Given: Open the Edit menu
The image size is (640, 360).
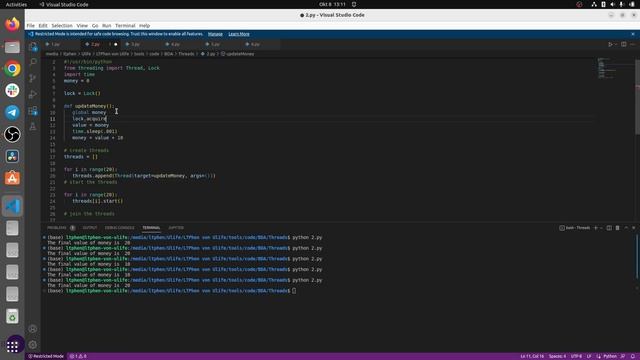Looking at the screenshot, I should pos(43,25).
